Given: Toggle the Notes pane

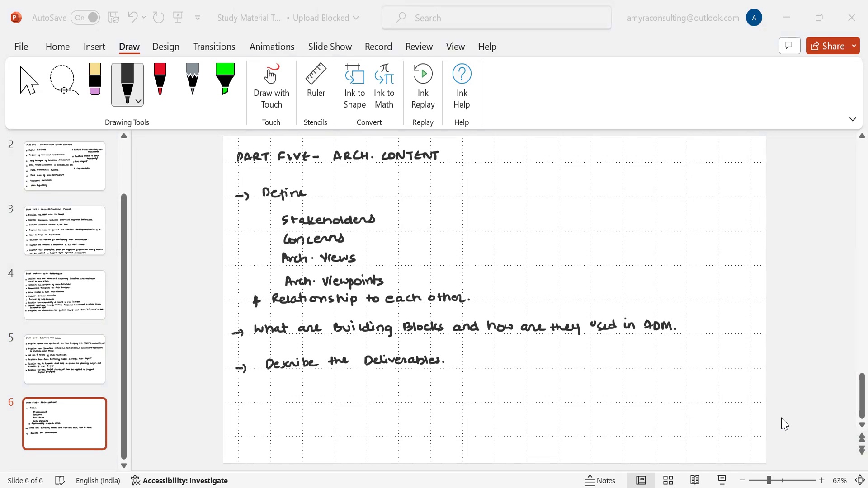Looking at the screenshot, I should tap(600, 480).
